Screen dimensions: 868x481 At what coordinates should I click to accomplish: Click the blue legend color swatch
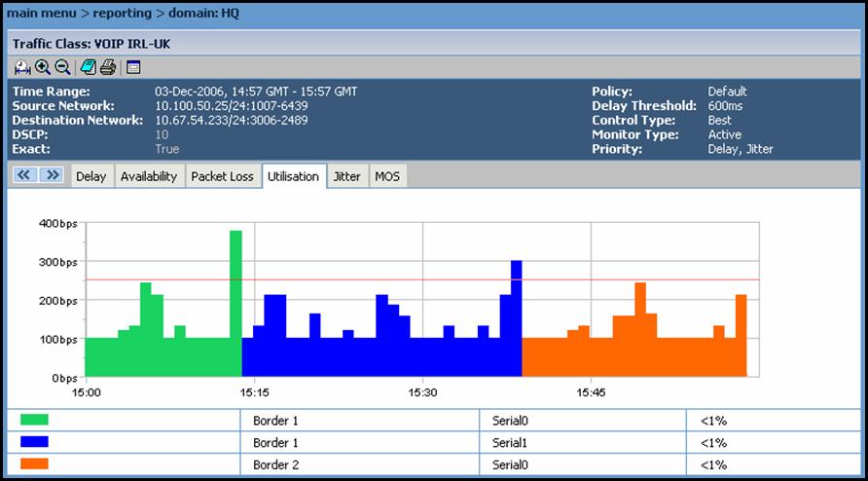tap(34, 442)
